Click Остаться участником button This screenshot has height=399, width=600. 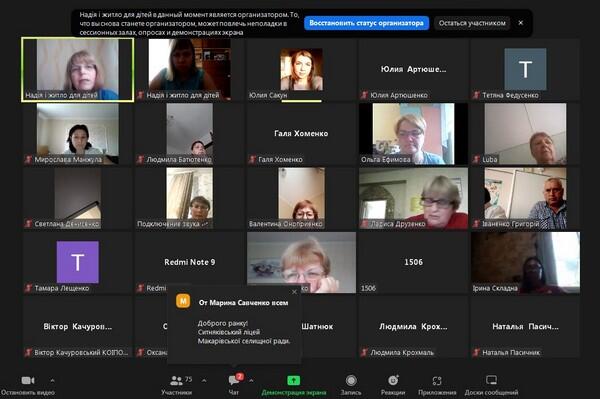pos(472,23)
